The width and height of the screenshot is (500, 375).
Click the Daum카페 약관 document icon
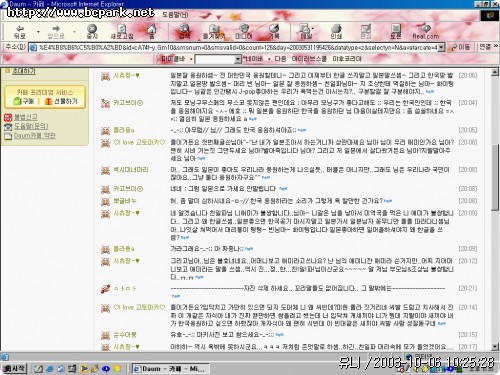8,136
